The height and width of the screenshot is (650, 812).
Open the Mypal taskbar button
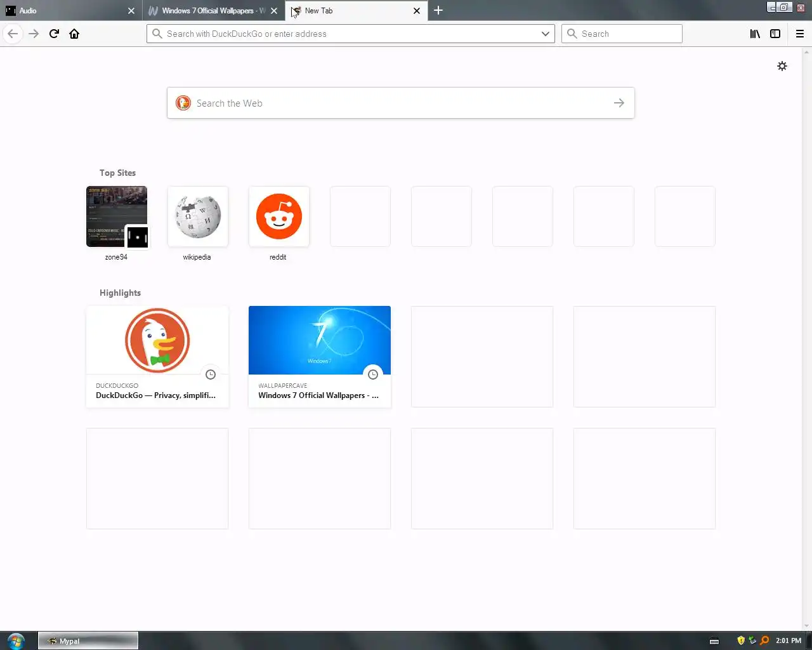tap(88, 640)
